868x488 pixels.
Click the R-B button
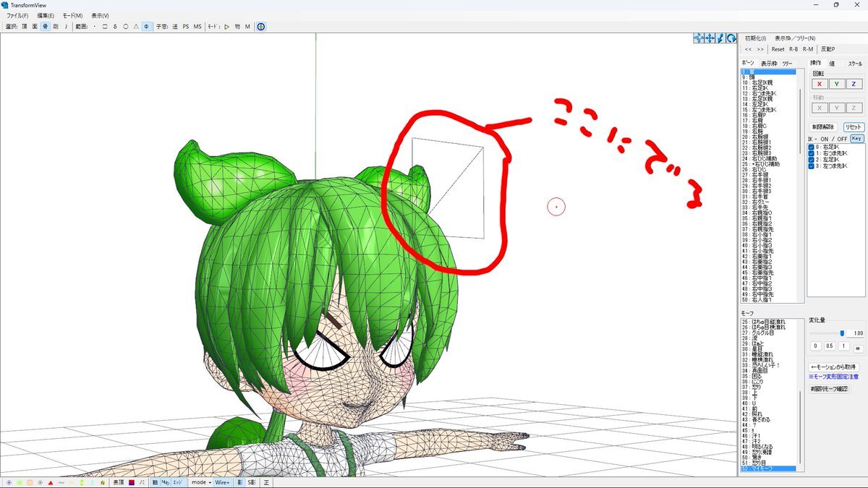(x=793, y=49)
